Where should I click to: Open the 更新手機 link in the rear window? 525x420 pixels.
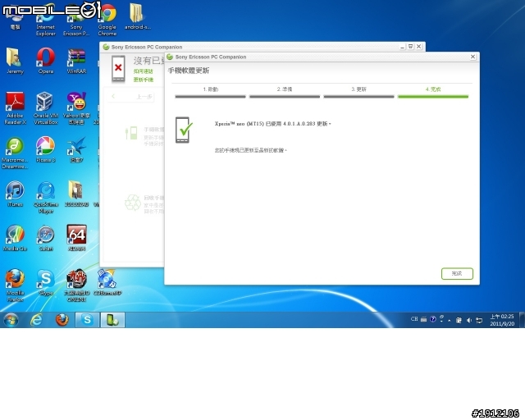point(144,80)
